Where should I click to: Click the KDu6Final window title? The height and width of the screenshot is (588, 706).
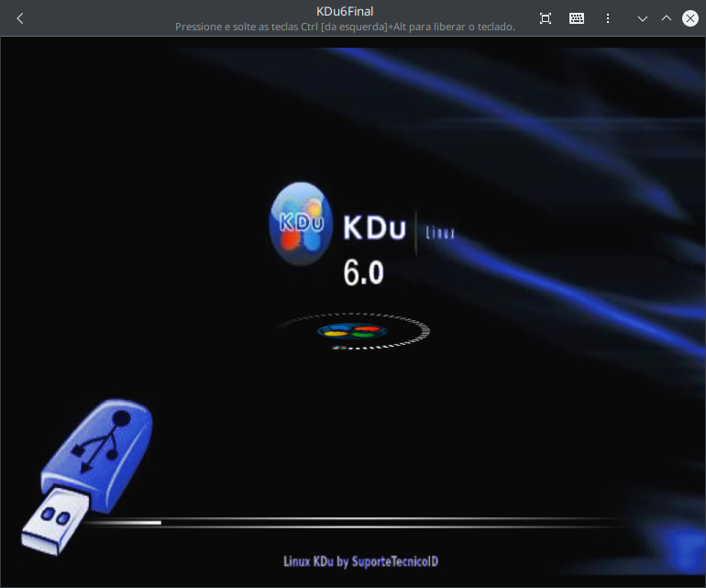click(345, 11)
